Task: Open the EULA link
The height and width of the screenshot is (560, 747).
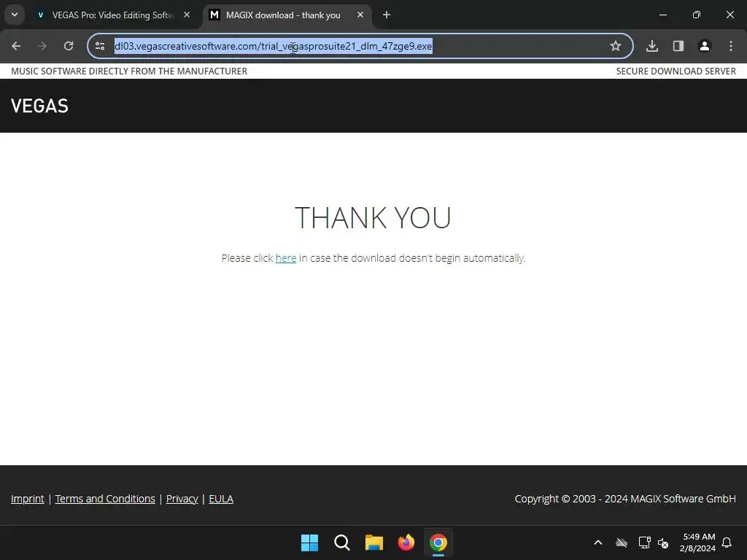Action: click(x=221, y=499)
